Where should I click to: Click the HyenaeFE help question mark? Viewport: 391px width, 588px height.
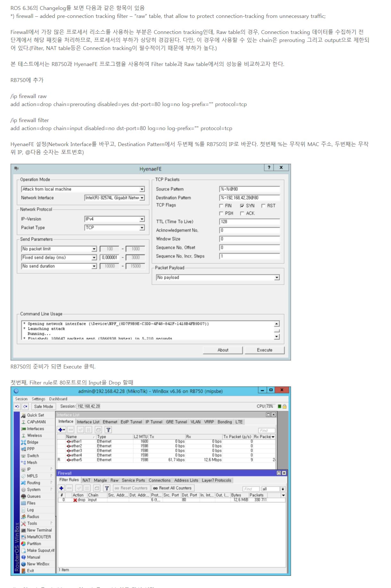click(x=269, y=167)
